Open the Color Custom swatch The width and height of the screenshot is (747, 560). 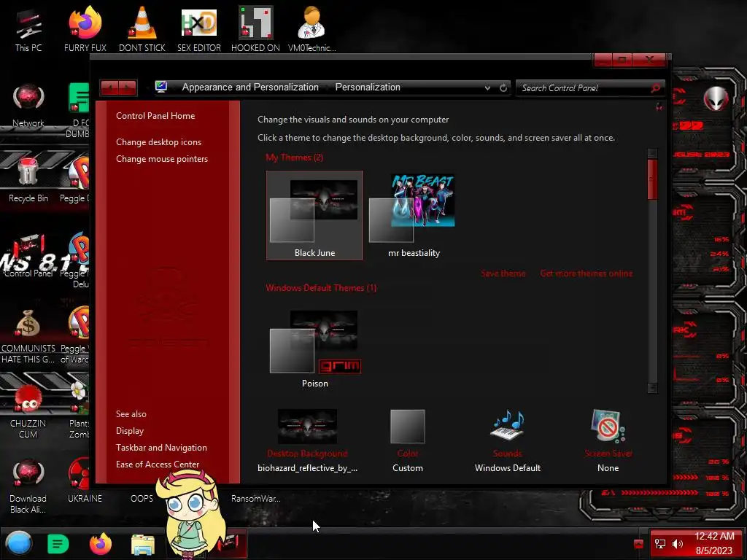click(408, 441)
